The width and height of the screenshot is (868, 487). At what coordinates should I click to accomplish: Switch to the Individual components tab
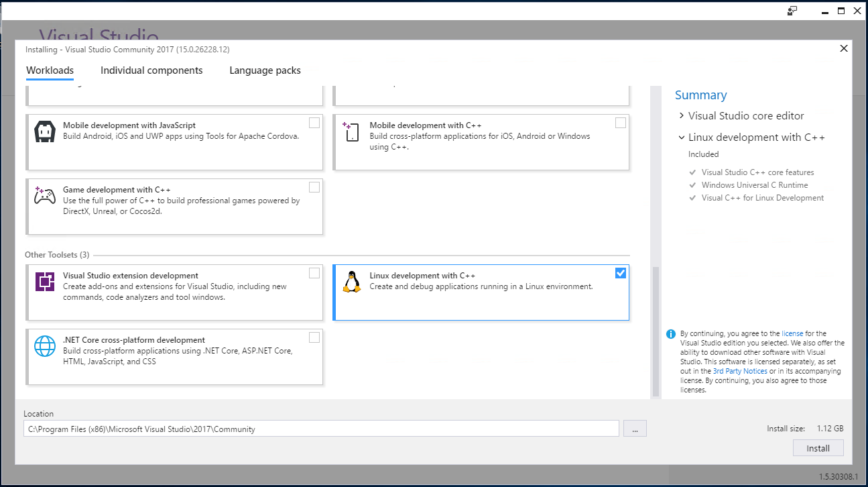(x=151, y=70)
